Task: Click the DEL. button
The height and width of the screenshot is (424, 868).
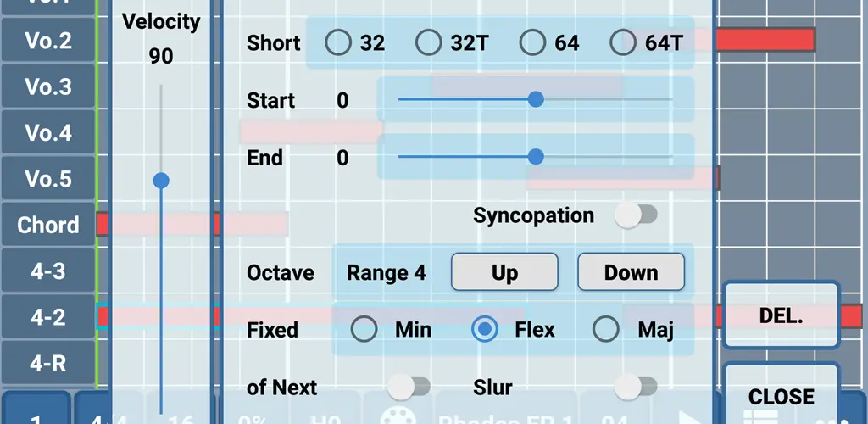Action: [781, 315]
